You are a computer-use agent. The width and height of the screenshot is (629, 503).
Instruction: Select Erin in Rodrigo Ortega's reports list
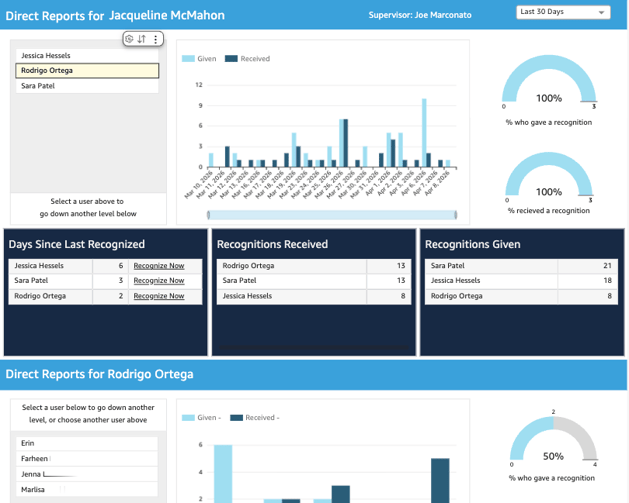[x=86, y=443]
